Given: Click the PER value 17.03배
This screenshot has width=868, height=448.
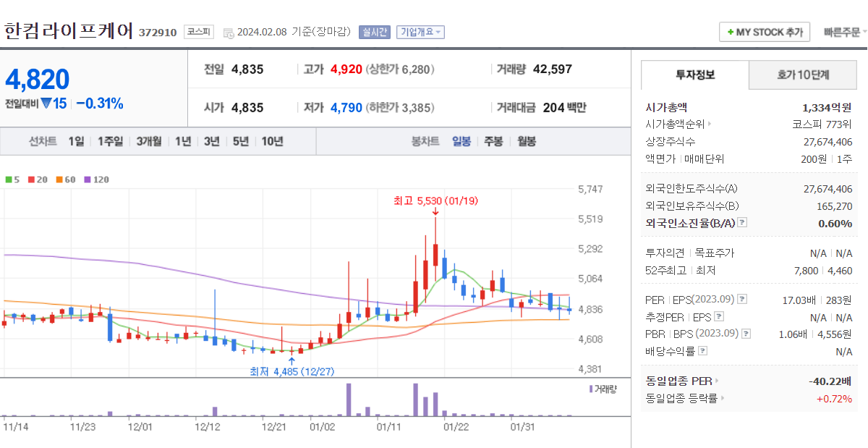Looking at the screenshot, I should [x=799, y=299].
